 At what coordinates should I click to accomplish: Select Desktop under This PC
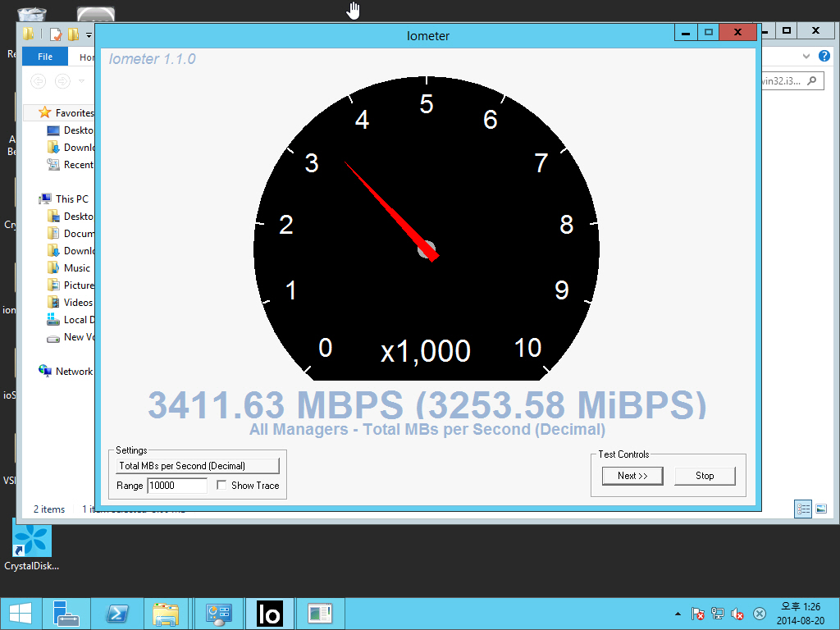(x=71, y=217)
